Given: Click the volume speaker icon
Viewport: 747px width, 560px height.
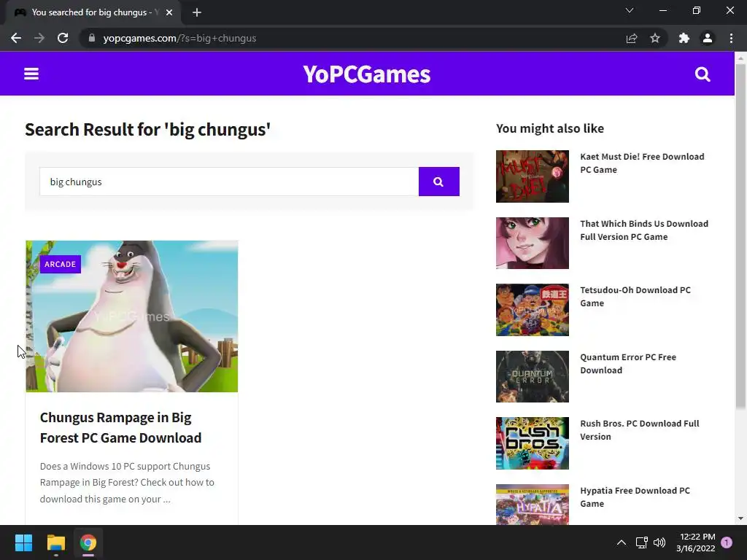Looking at the screenshot, I should pyautogui.click(x=659, y=542).
